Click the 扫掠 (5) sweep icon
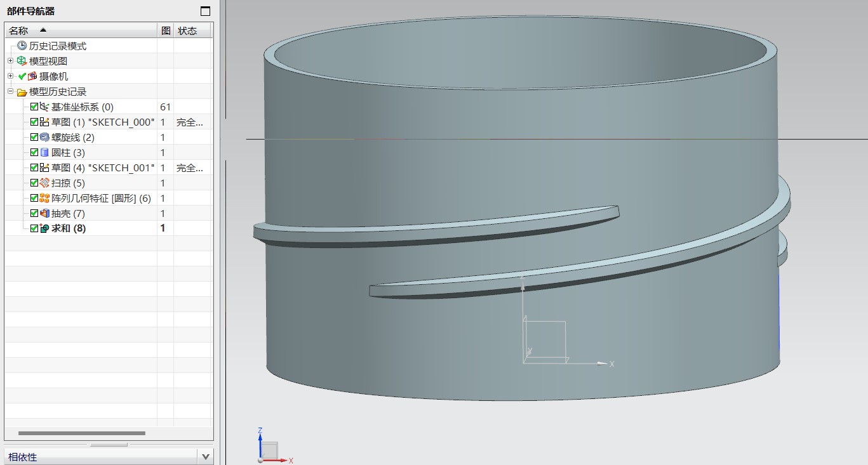 click(44, 183)
